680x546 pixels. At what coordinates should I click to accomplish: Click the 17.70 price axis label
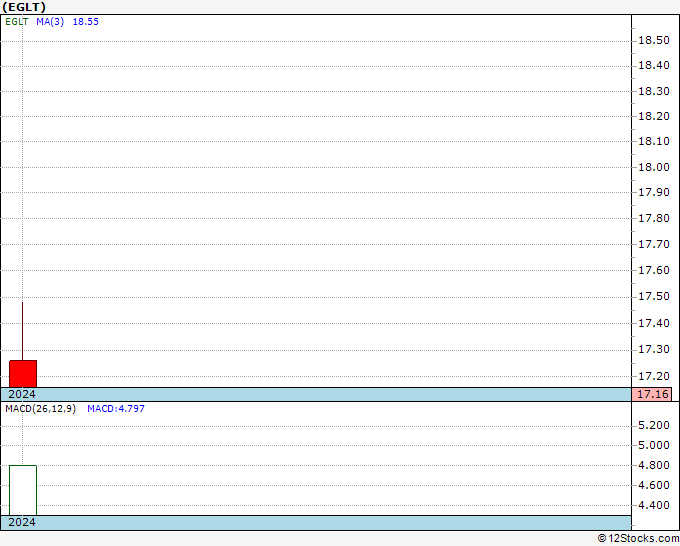(x=654, y=244)
